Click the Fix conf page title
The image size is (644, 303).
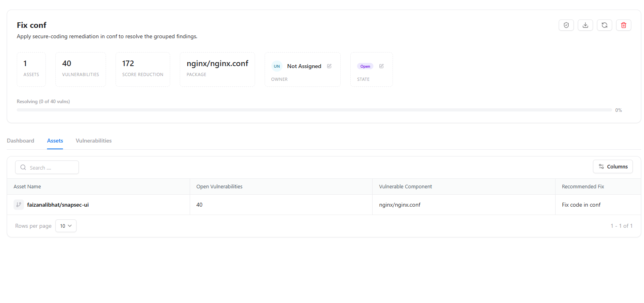31,25
